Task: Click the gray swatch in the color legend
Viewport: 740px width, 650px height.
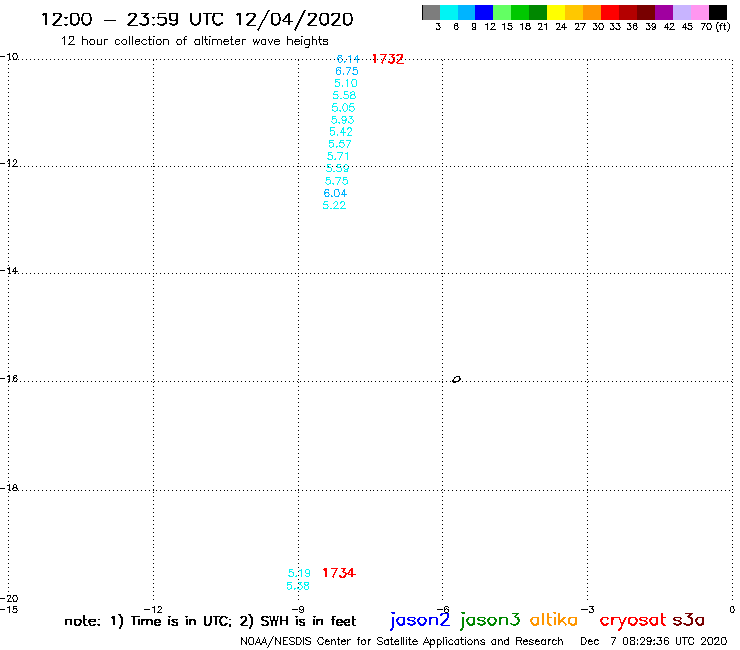Action: click(x=431, y=13)
